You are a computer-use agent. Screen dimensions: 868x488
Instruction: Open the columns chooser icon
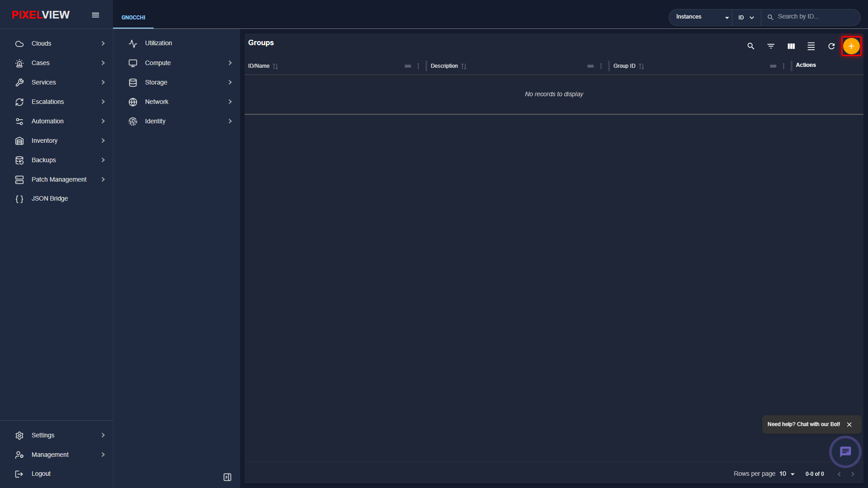[791, 46]
